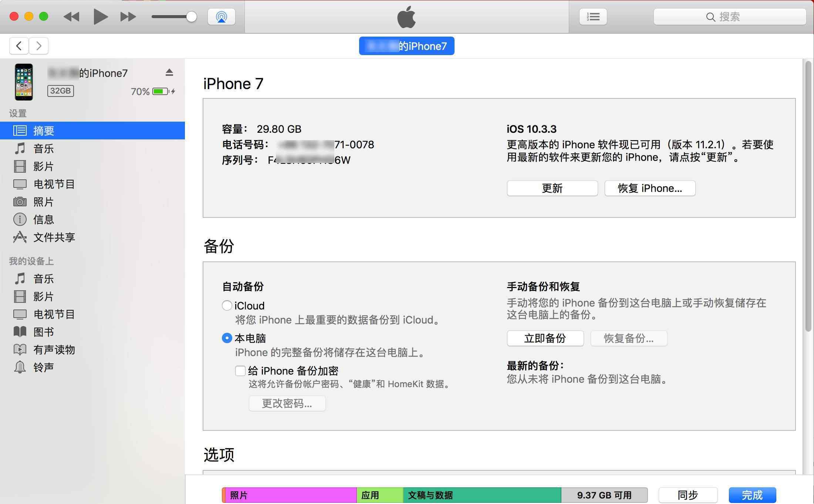Eject the iPhone with the eject icon
Image resolution: width=814 pixels, height=504 pixels.
(x=169, y=72)
